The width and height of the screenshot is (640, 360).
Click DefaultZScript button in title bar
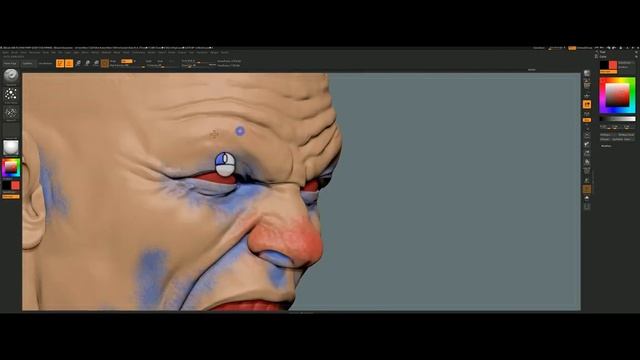tap(584, 48)
